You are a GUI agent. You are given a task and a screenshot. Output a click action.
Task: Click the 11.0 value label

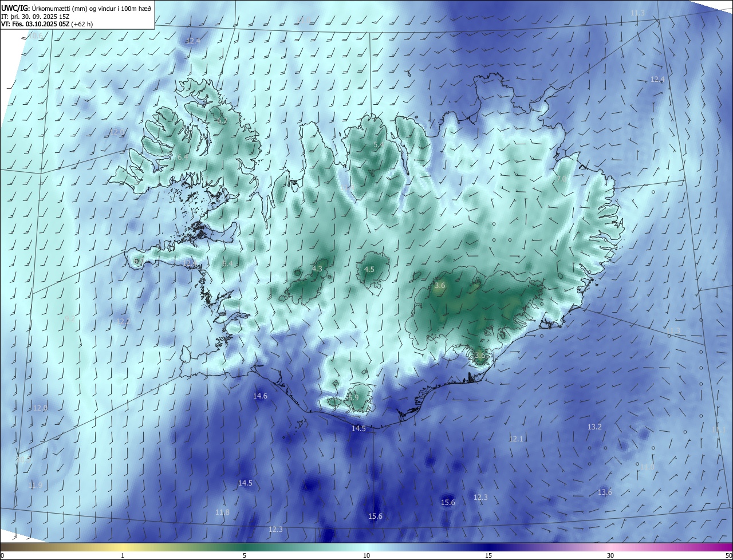tap(647, 467)
